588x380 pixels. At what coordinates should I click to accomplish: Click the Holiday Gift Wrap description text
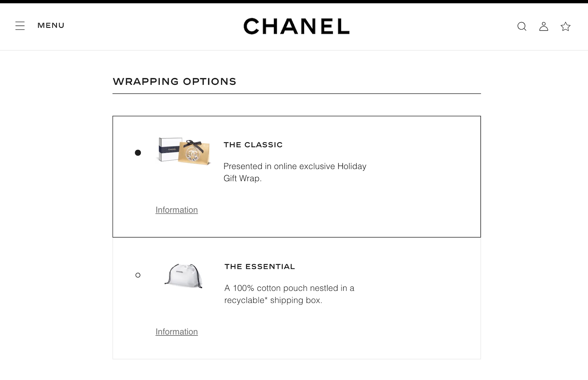(x=295, y=172)
